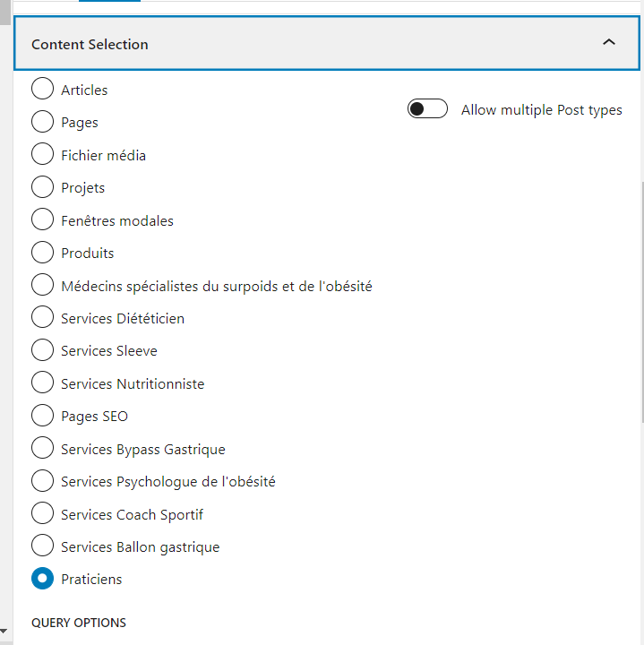644x645 pixels.
Task: Select the Projets radio button
Action: click(42, 187)
